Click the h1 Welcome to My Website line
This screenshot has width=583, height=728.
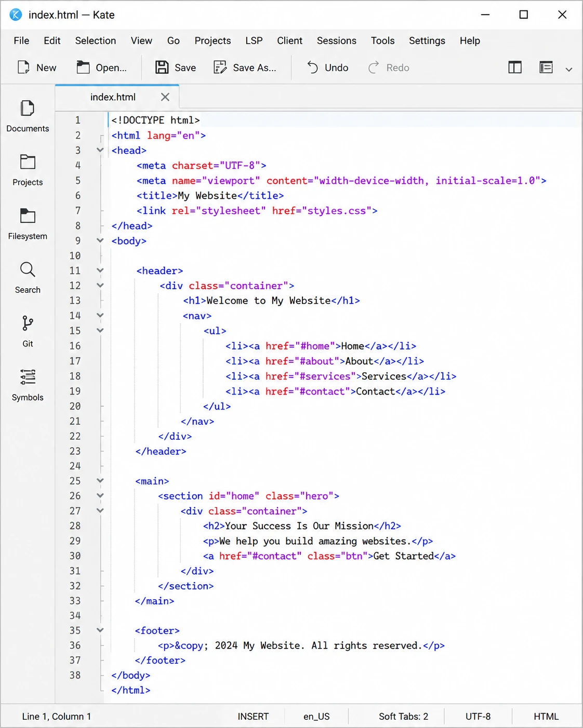271,301
